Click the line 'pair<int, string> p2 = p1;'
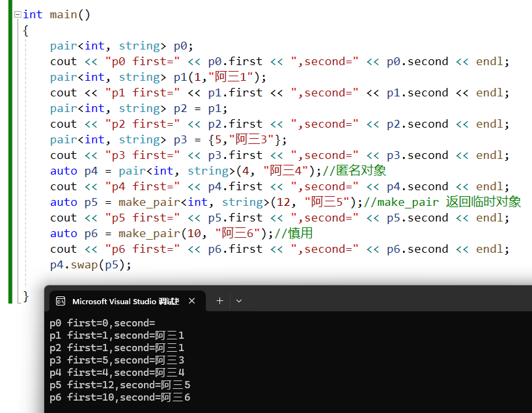The width and height of the screenshot is (532, 413). (139, 109)
